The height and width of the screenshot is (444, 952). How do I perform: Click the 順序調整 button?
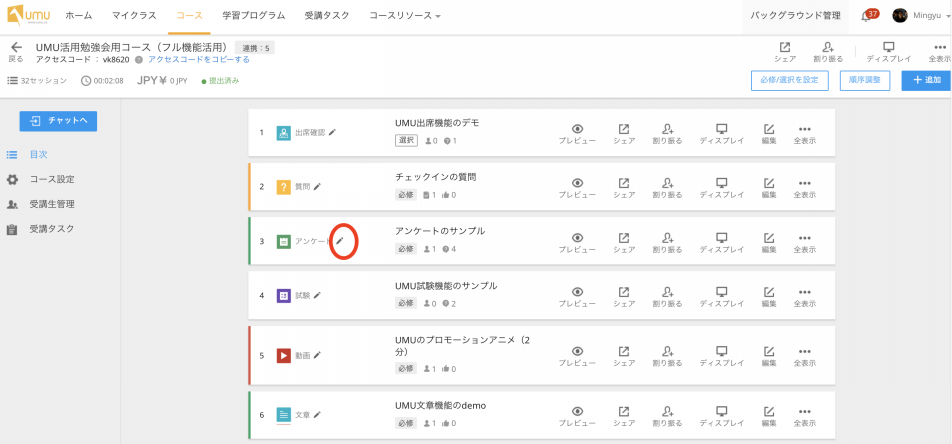(865, 80)
